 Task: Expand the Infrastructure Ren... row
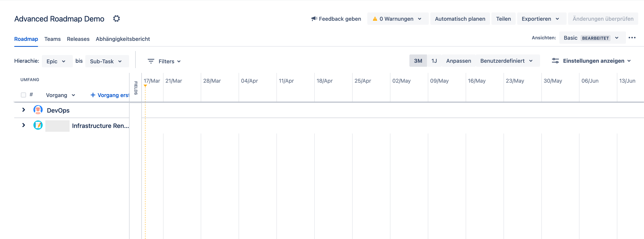(24, 125)
